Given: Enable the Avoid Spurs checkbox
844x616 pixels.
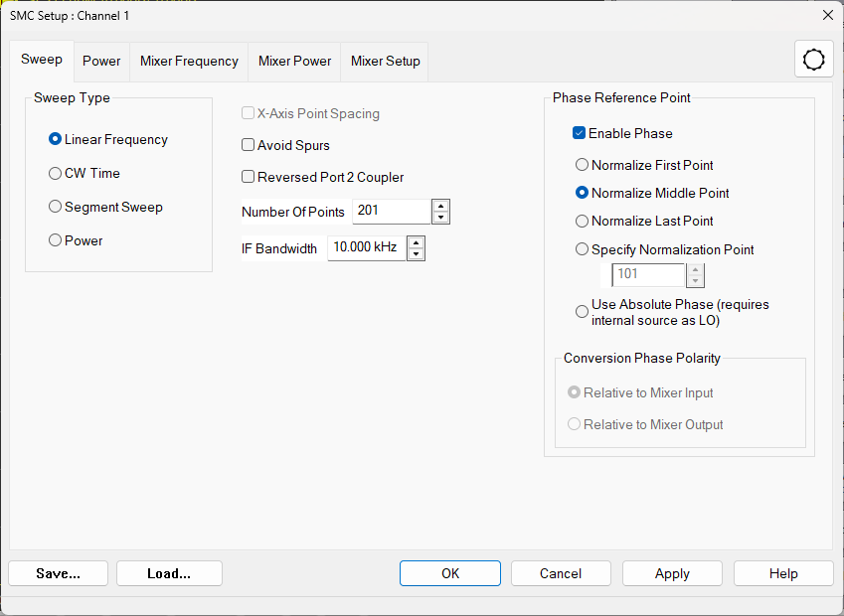Looking at the screenshot, I should (285, 145).
